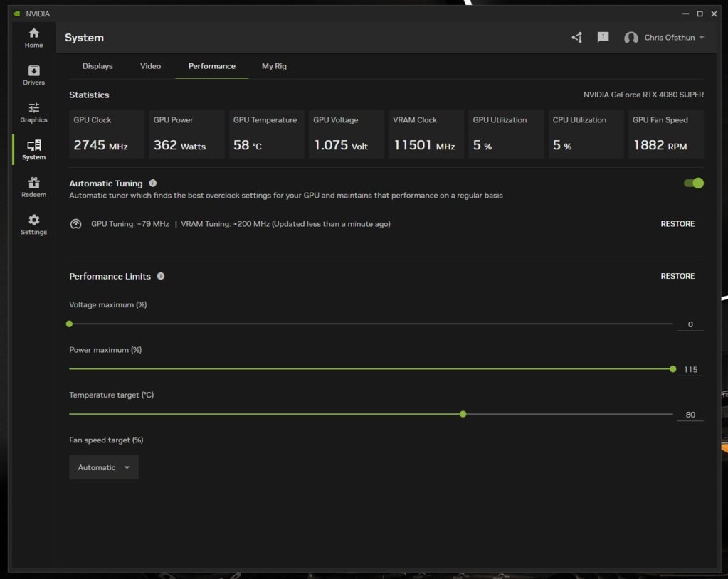Disable the Automatic Tuning switch
The width and height of the screenshot is (728, 579).
point(694,184)
